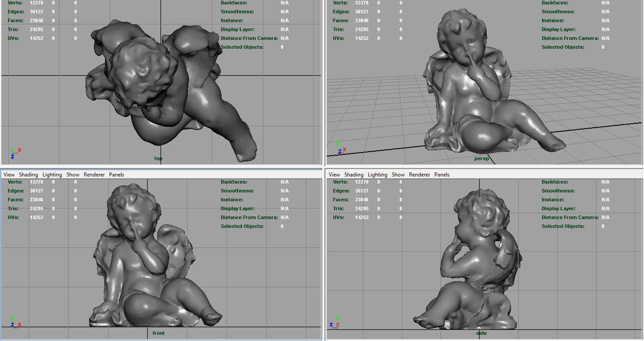Click the 'Verts:' label in the front panel
Viewport: 644px width, 341px height.
coord(15,182)
